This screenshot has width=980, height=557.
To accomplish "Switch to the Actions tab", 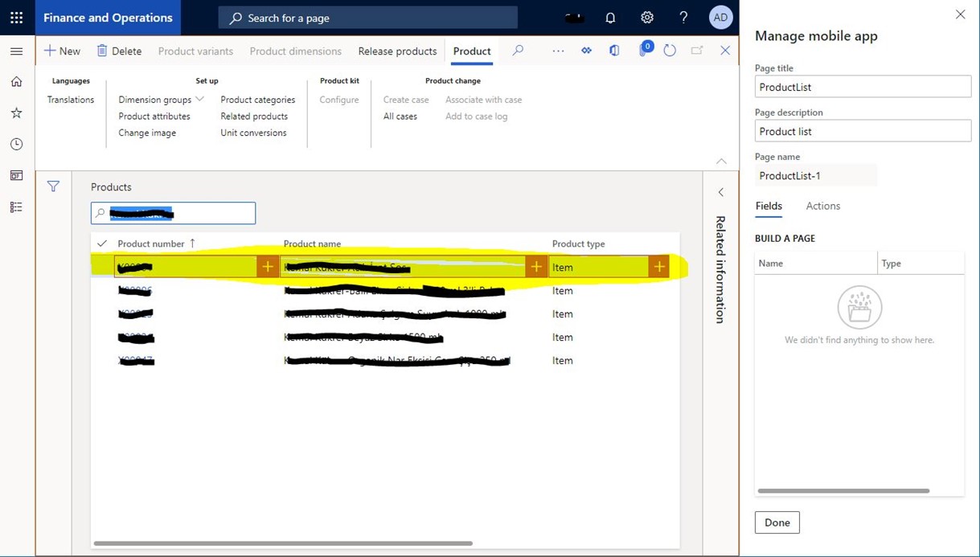I will [x=822, y=206].
